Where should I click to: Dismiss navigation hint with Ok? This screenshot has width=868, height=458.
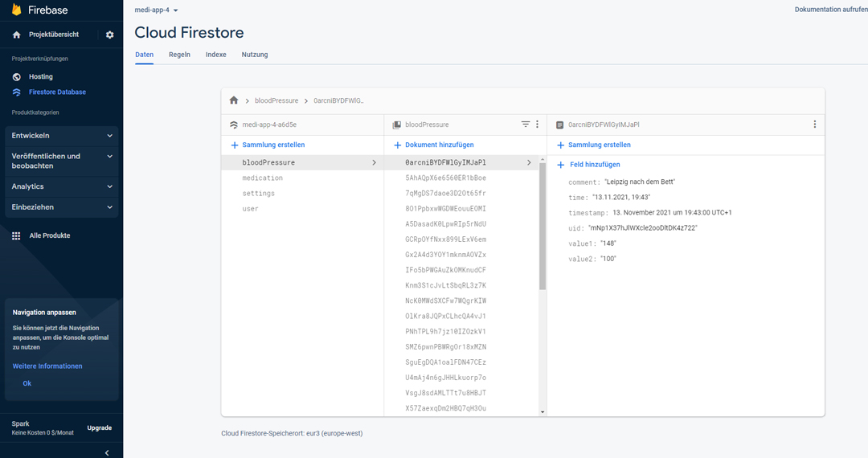click(27, 383)
